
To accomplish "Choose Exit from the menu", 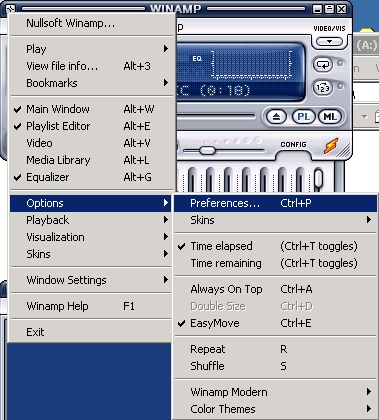I will click(91, 332).
